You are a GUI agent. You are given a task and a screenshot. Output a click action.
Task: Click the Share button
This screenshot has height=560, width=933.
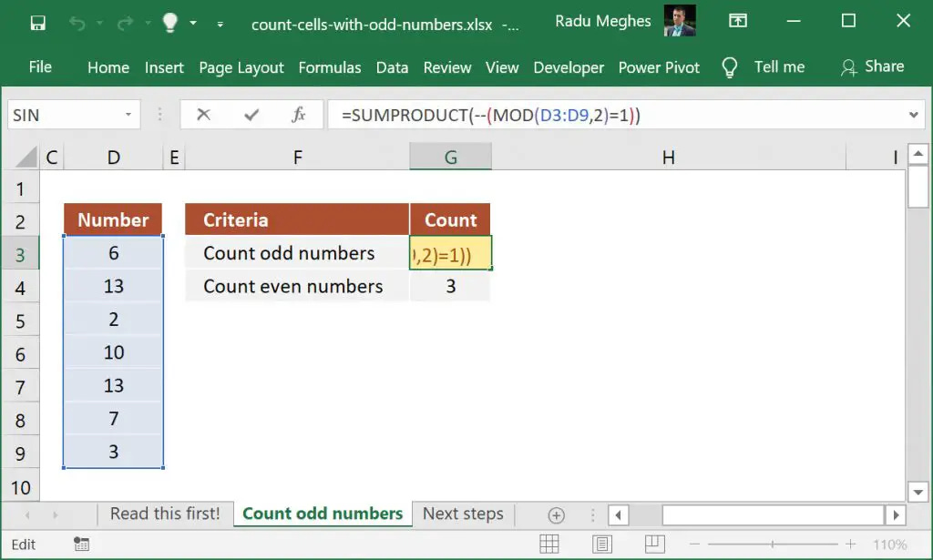pyautogui.click(x=874, y=66)
